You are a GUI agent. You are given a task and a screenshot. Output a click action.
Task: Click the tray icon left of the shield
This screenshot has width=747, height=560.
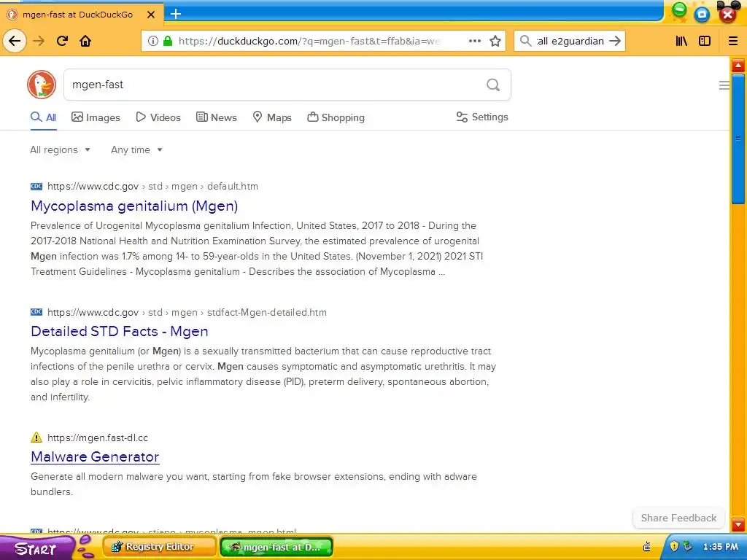tap(647, 546)
